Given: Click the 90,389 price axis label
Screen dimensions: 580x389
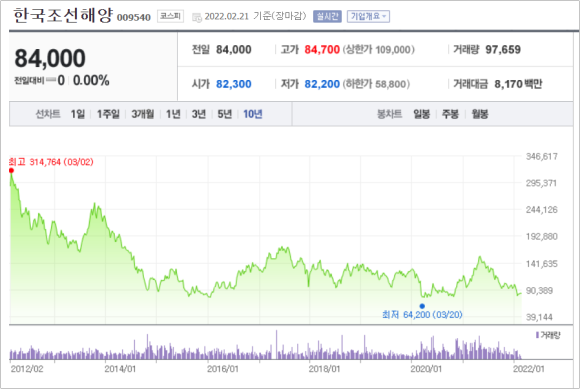Looking at the screenshot, I should [x=539, y=291].
